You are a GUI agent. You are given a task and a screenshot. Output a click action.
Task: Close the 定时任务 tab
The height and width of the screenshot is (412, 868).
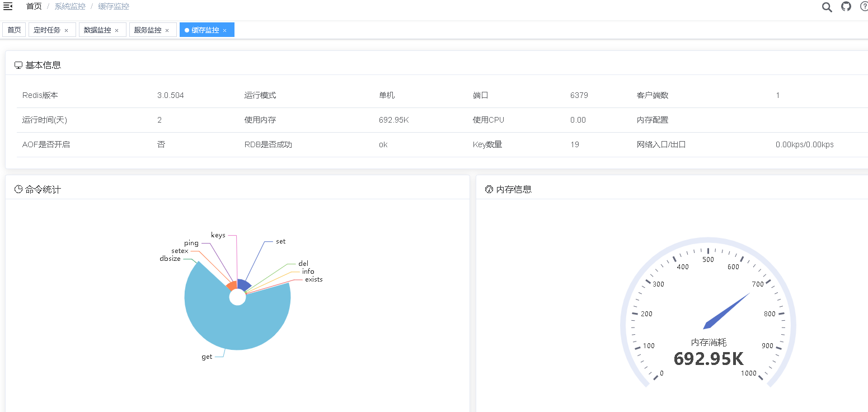pyautogui.click(x=66, y=30)
